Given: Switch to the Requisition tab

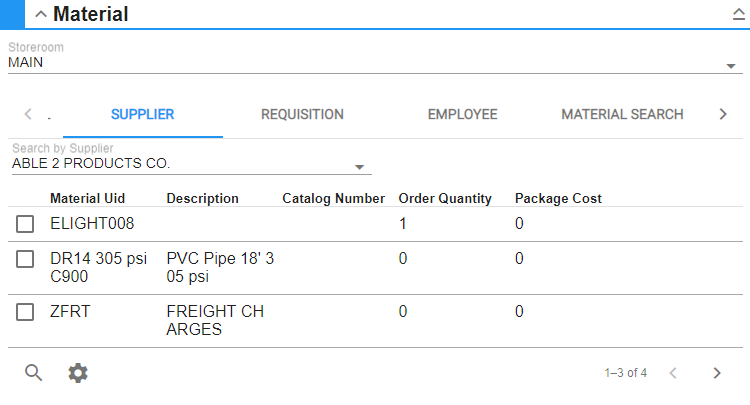Looking at the screenshot, I should coord(302,115).
